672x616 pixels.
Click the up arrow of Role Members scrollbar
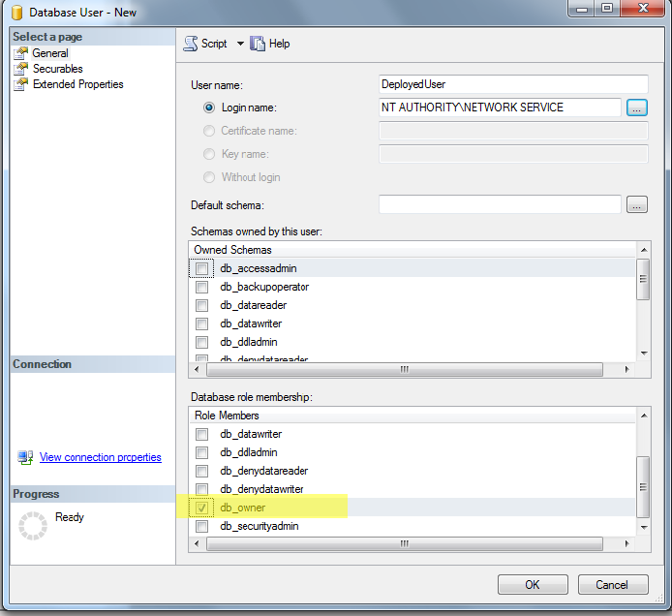click(x=644, y=416)
